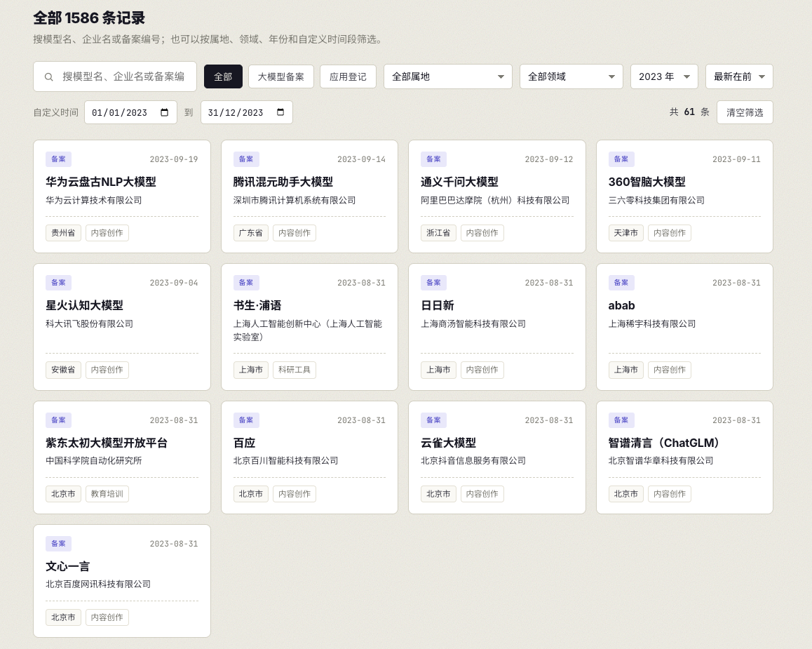Open the 通义千问大模型 card title
Screen dimensions: 812x649
pos(459,182)
